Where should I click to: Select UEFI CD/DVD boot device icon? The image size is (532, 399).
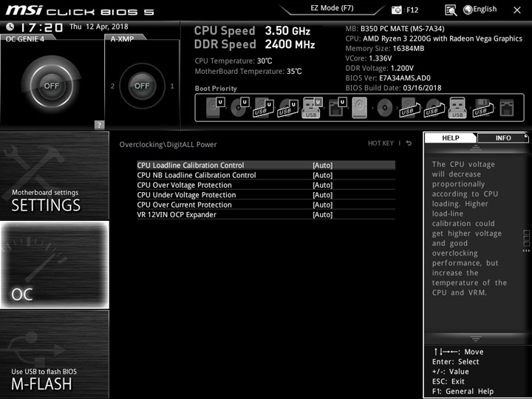[240, 108]
